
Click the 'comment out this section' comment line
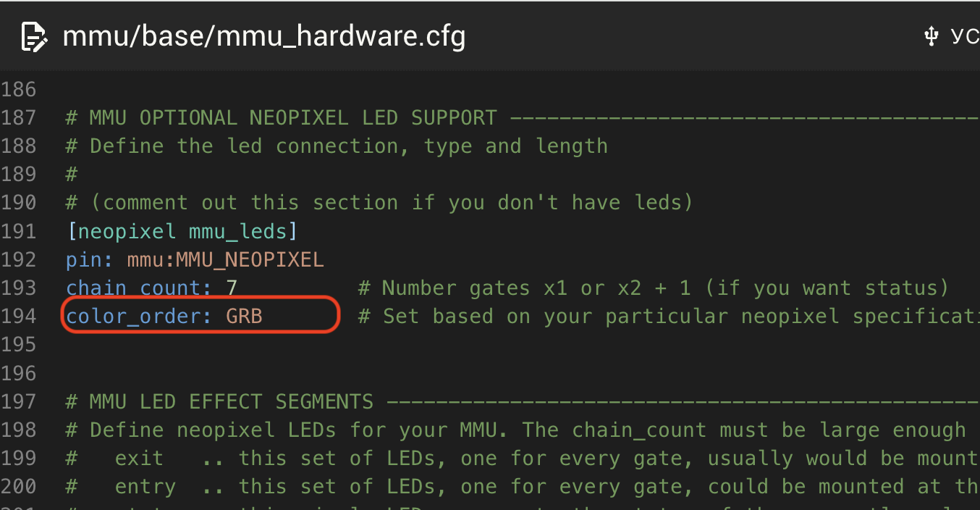379,203
